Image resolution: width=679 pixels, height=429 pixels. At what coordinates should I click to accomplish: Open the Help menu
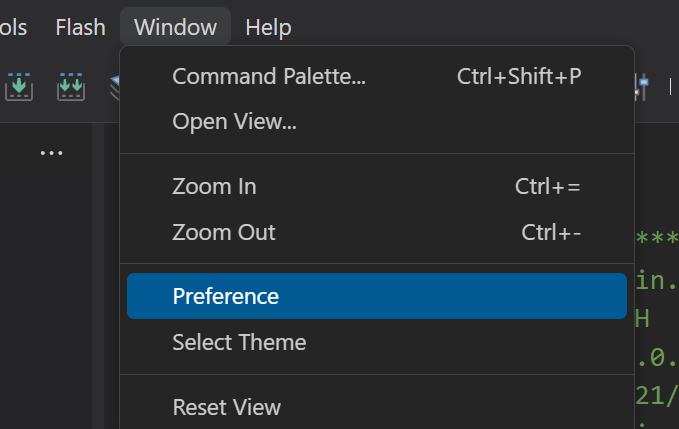coord(268,27)
